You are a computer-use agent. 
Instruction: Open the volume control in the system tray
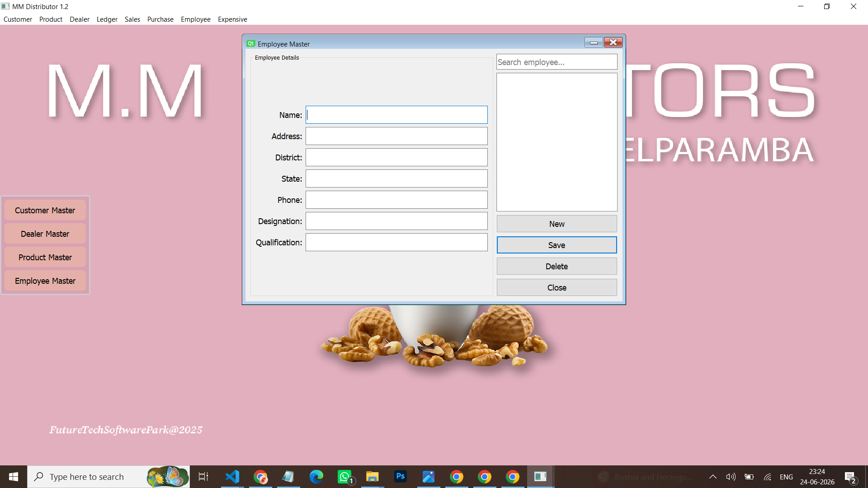click(731, 477)
